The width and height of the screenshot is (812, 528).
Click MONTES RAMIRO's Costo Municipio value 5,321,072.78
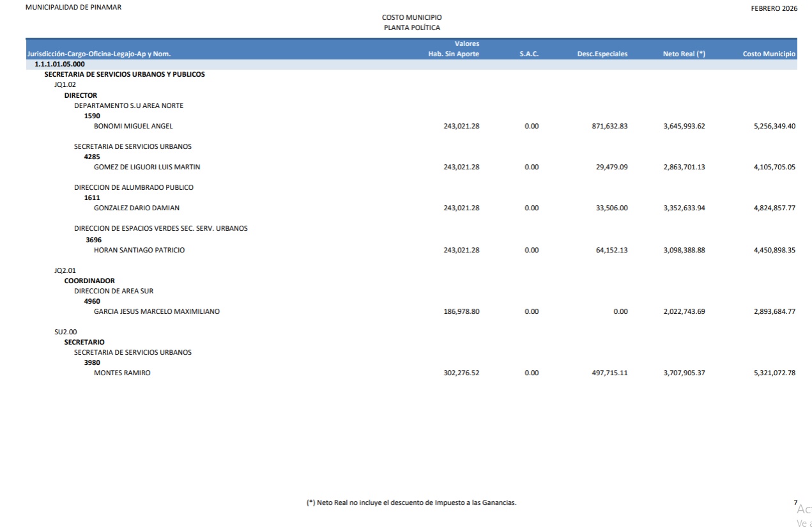tap(774, 373)
